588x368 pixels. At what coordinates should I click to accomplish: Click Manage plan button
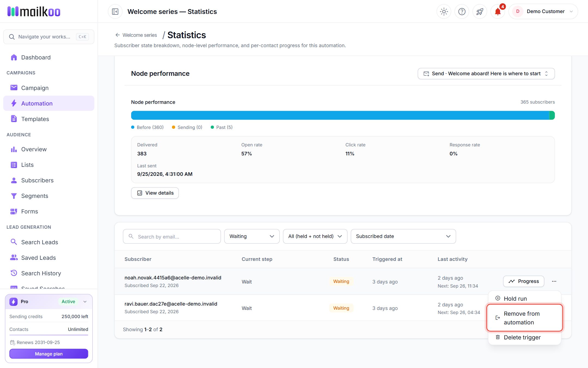pyautogui.click(x=49, y=354)
